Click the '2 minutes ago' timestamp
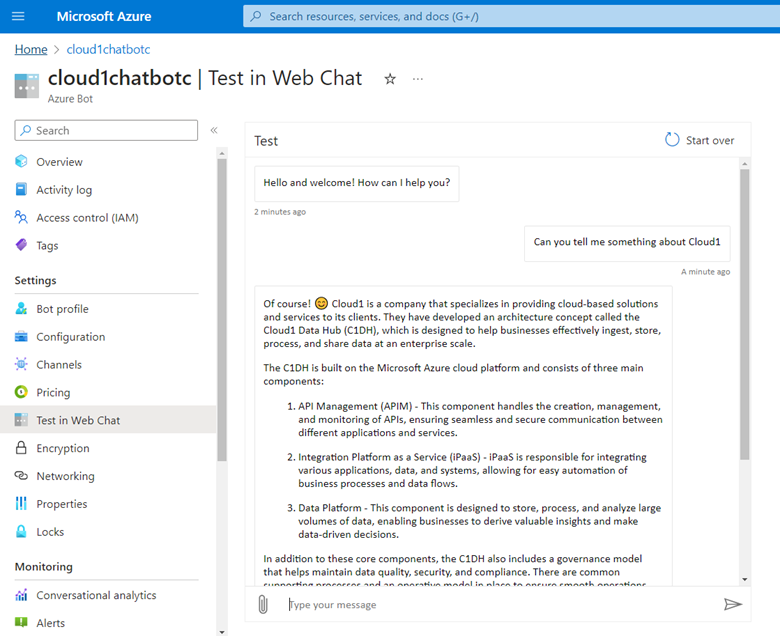This screenshot has height=636, width=780. (x=280, y=212)
